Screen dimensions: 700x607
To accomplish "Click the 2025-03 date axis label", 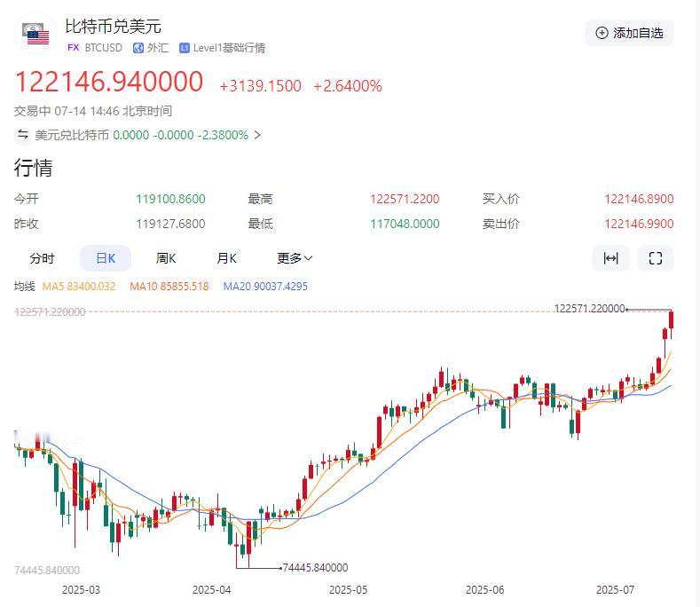I will point(81,590).
